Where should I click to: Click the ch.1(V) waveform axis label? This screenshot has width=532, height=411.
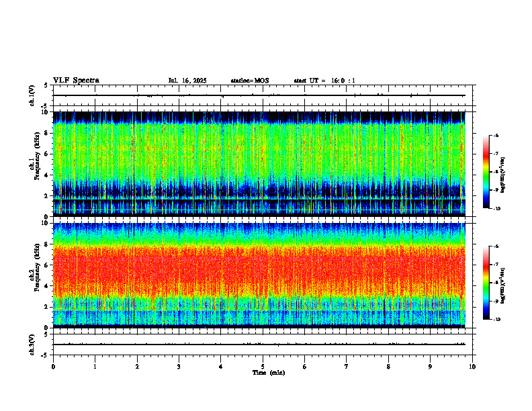point(32,95)
